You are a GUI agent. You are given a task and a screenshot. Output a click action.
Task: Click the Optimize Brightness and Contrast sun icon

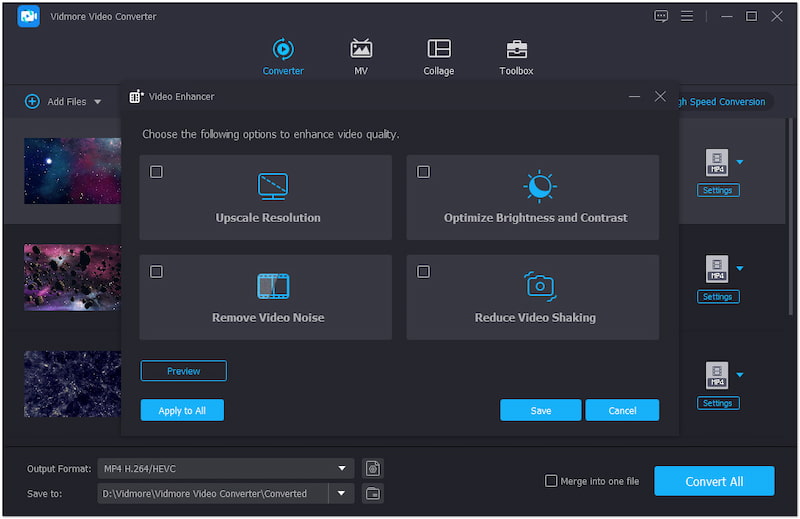pyautogui.click(x=539, y=186)
